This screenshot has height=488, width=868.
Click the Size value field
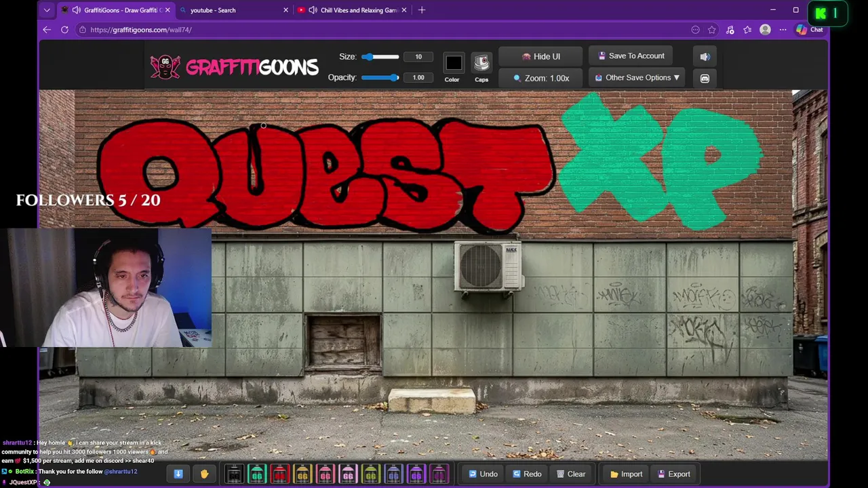[418, 57]
